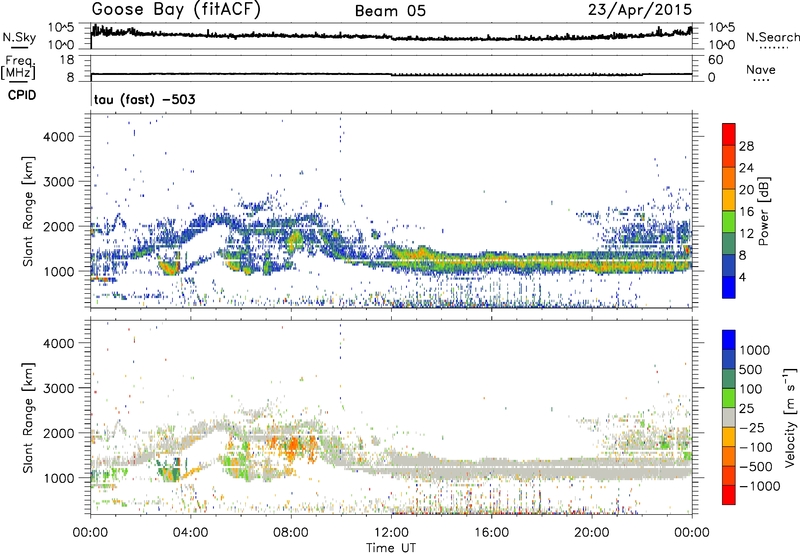Click the '4000' tick of power panel
The width and height of the screenshot is (800, 554).
[x=58, y=137]
